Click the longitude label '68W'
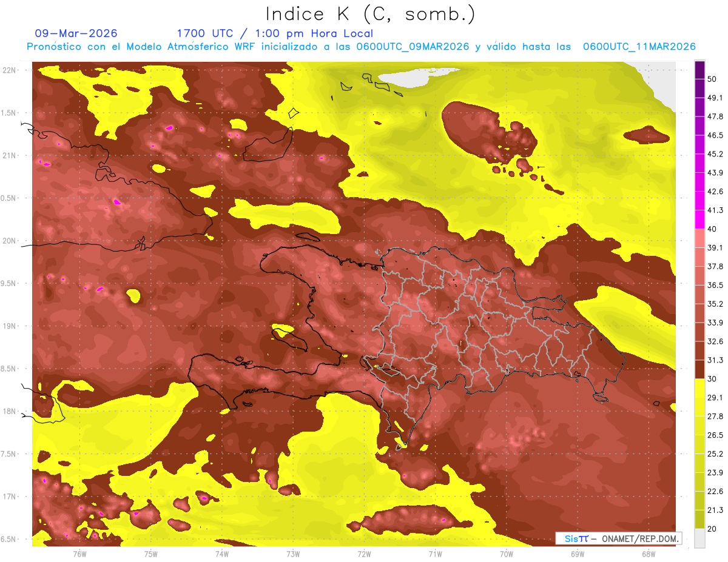The image size is (728, 562). 648,554
